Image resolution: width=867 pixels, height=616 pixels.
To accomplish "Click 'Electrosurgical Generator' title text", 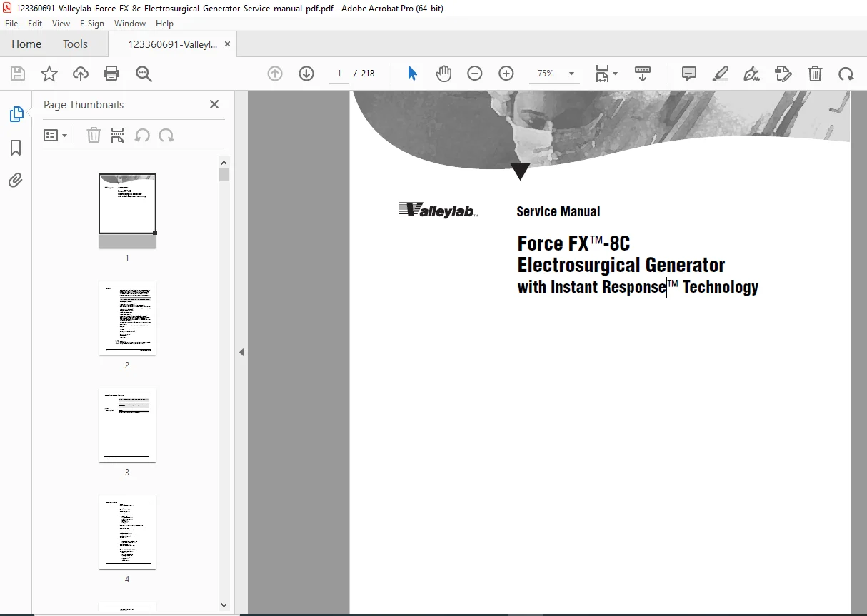I will (x=621, y=265).
